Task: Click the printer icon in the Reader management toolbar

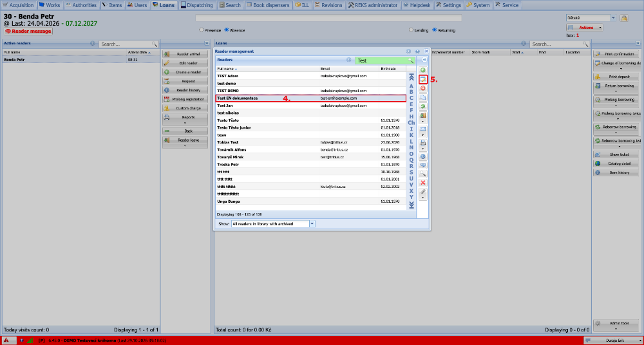Action: pos(422,143)
